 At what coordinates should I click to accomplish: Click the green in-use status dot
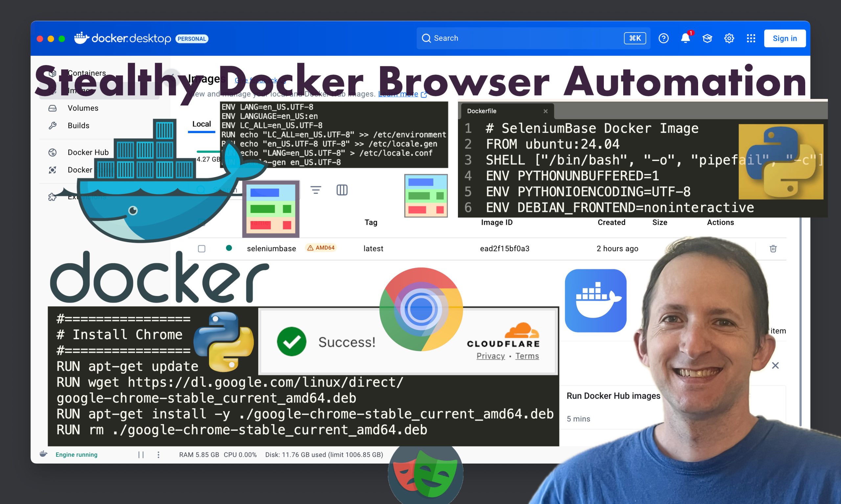click(229, 248)
